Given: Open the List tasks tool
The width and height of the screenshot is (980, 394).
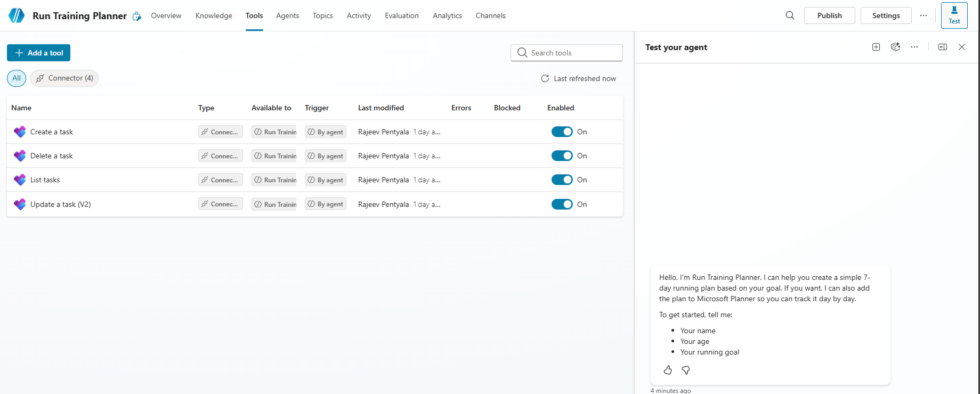Looking at the screenshot, I should click(45, 180).
